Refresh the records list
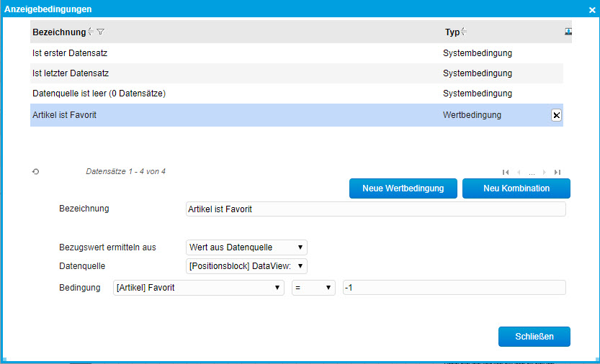The image size is (600, 364). point(35,172)
